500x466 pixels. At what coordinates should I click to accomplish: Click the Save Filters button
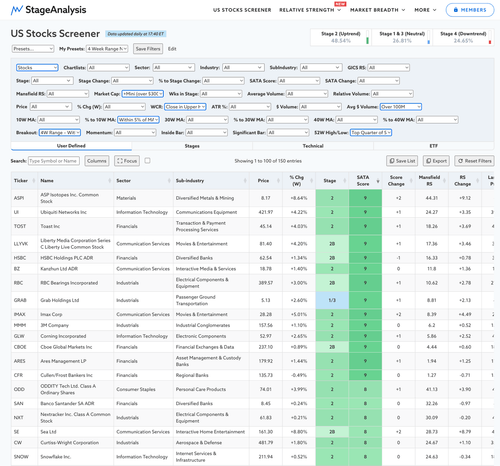point(148,49)
